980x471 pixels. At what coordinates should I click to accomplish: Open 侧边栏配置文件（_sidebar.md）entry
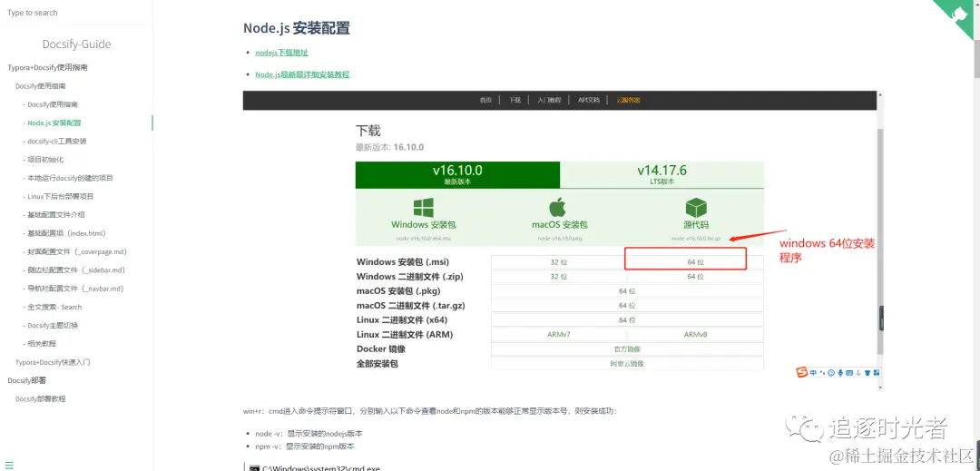click(76, 270)
